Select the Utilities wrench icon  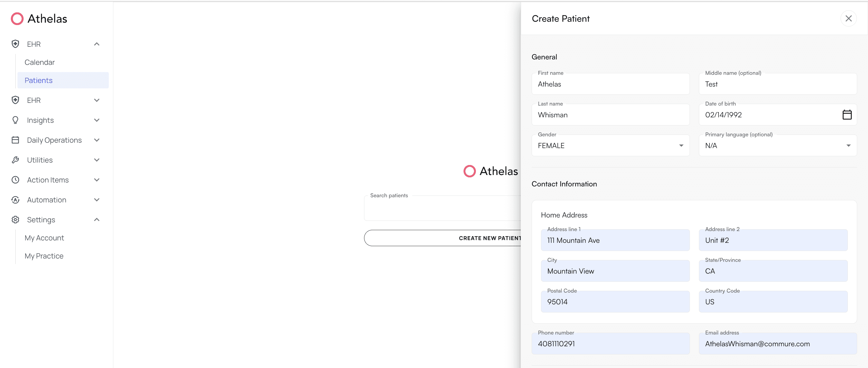coord(15,160)
